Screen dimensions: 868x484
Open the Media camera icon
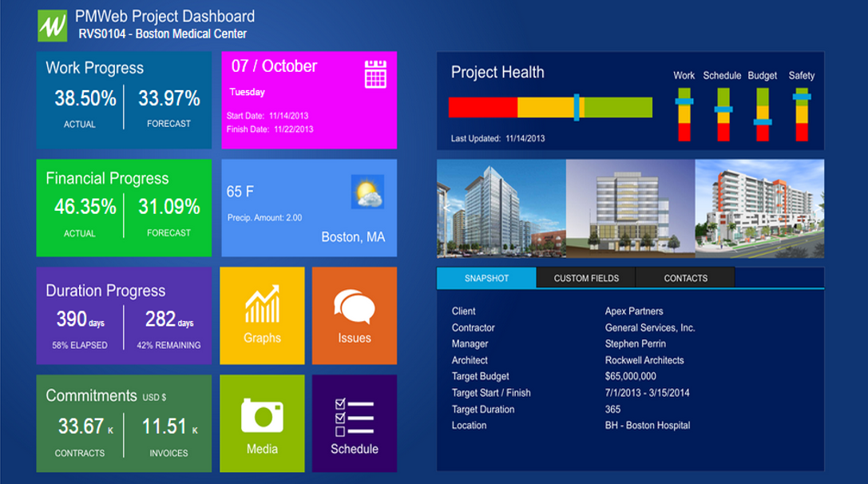click(x=263, y=415)
